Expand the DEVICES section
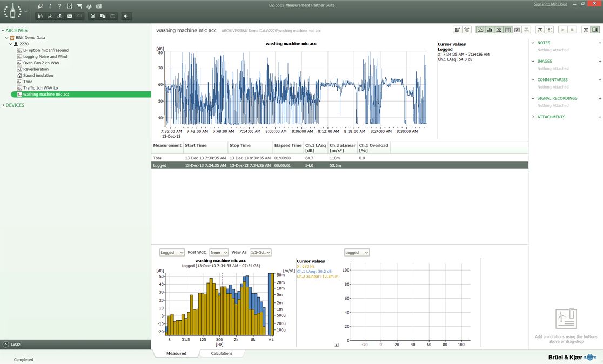This screenshot has height=364, width=603. 15,105
